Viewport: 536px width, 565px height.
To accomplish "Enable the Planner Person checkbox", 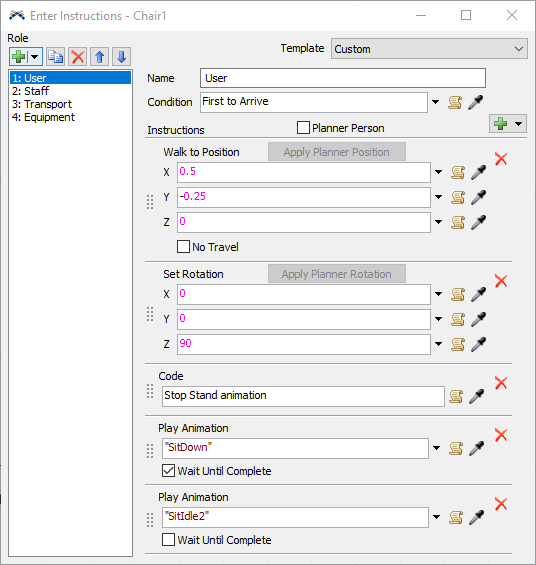I will (x=303, y=128).
